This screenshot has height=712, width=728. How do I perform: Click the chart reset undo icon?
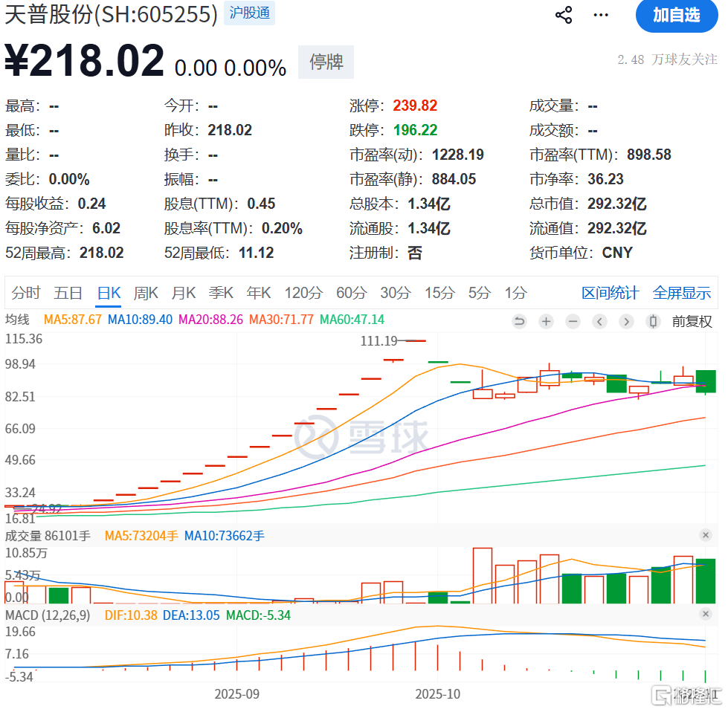(x=520, y=321)
